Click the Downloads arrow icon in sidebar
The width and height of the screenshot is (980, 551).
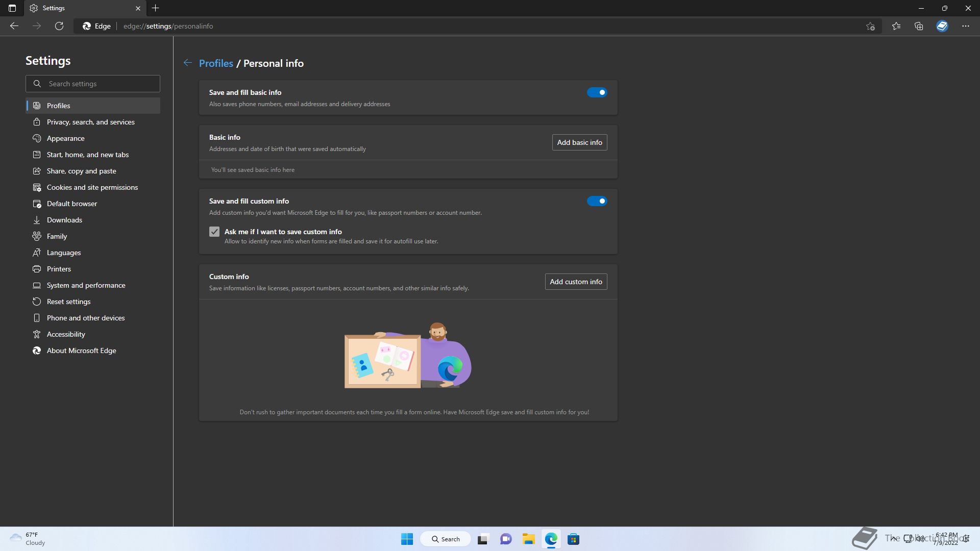pos(37,220)
